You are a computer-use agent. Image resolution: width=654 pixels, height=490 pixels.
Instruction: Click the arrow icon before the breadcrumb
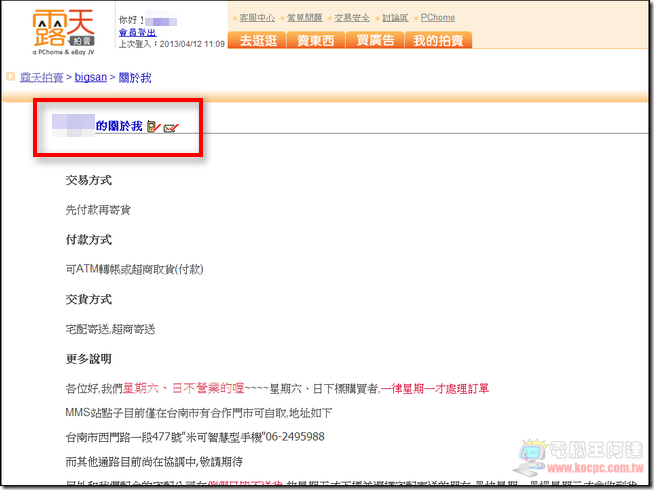[11, 76]
